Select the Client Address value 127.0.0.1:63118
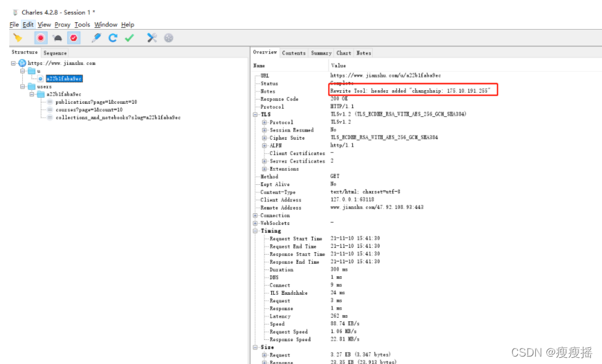The height and width of the screenshot is (364, 602). click(x=352, y=200)
